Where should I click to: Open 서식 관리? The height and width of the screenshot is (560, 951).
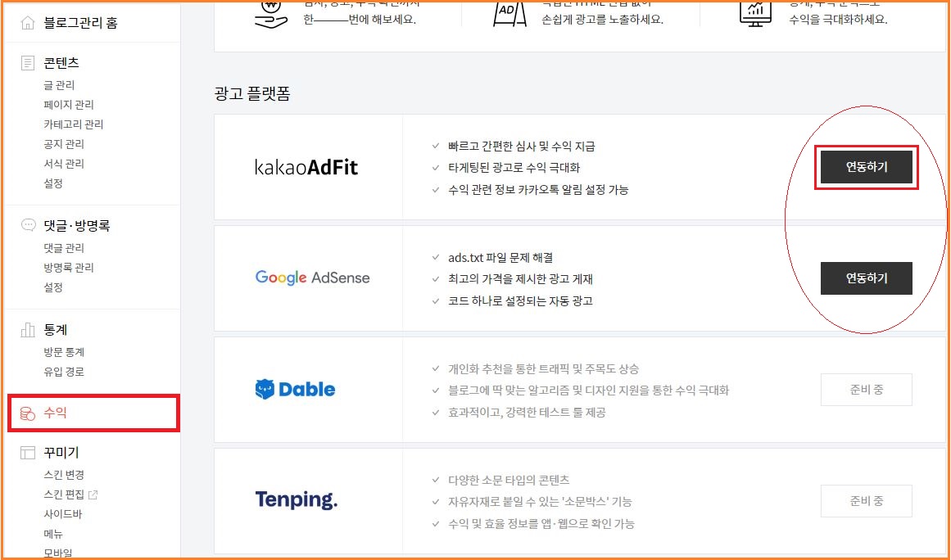coord(64,164)
